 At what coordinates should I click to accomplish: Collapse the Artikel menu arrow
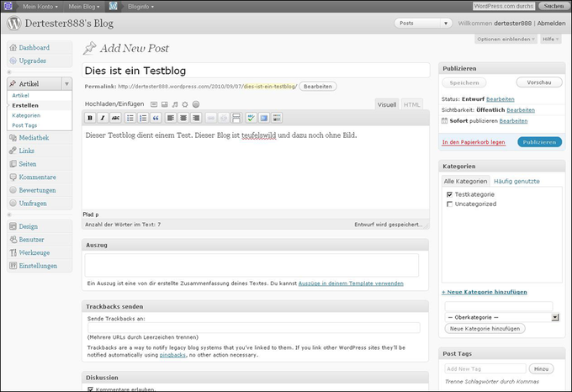(66, 83)
